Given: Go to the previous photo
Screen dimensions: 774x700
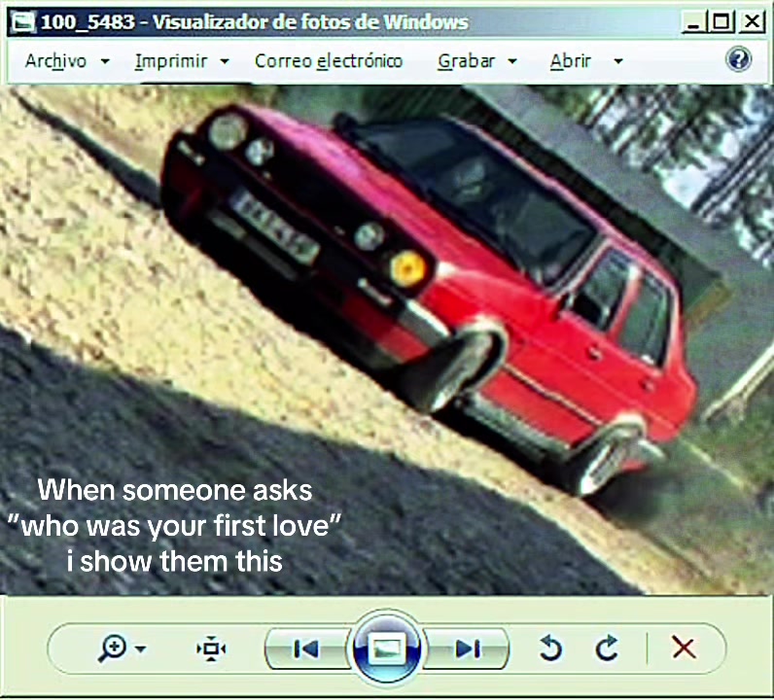Looking at the screenshot, I should point(306,648).
